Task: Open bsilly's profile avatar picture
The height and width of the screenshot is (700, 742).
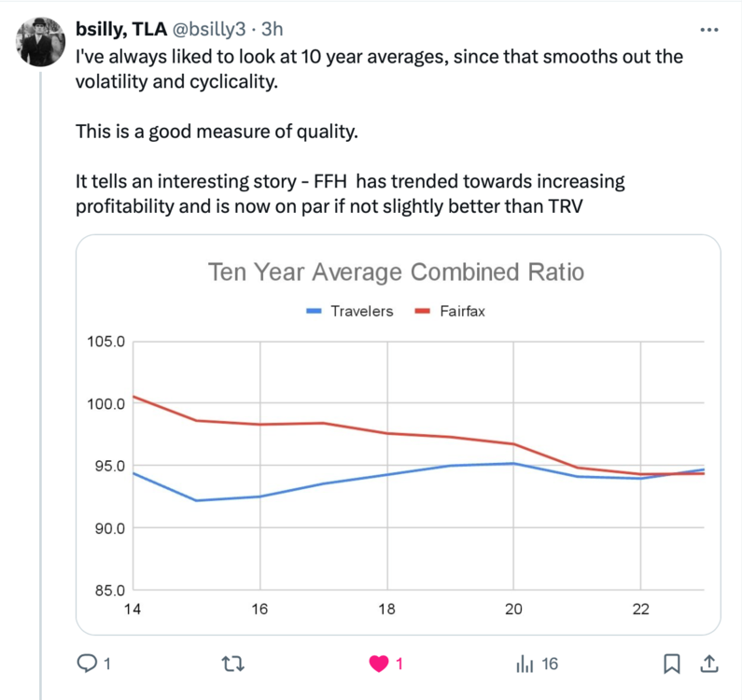Action: (x=40, y=42)
